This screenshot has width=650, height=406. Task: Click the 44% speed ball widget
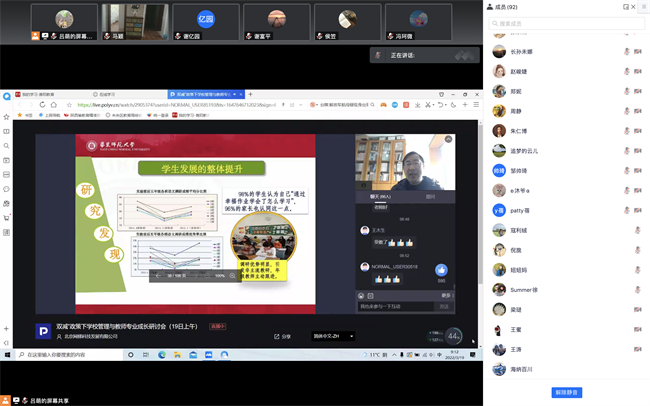[x=454, y=336]
